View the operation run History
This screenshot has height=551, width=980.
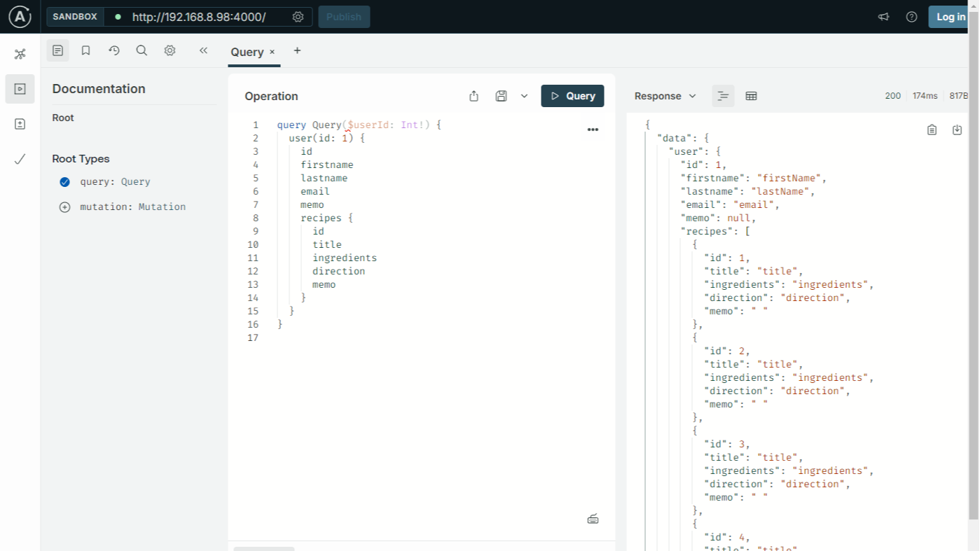(113, 50)
